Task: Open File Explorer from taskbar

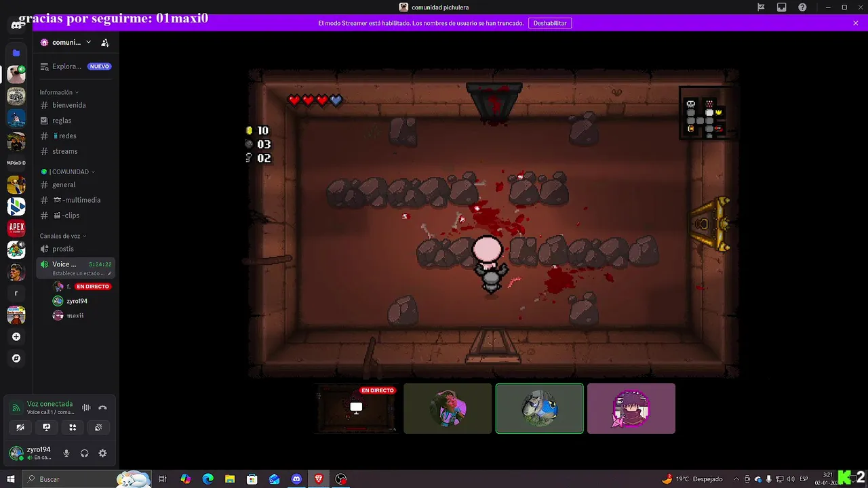Action: coord(230,479)
